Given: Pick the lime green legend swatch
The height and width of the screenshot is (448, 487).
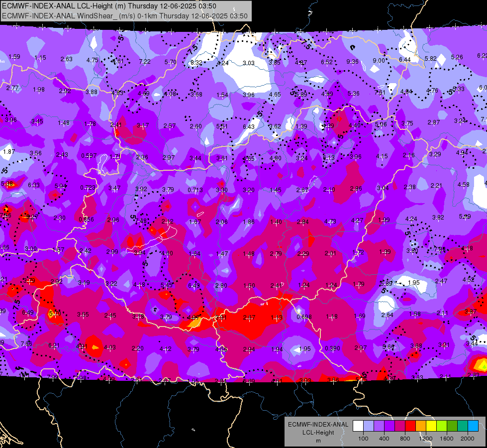Looking at the screenshot, I should pyautogui.click(x=442, y=426).
